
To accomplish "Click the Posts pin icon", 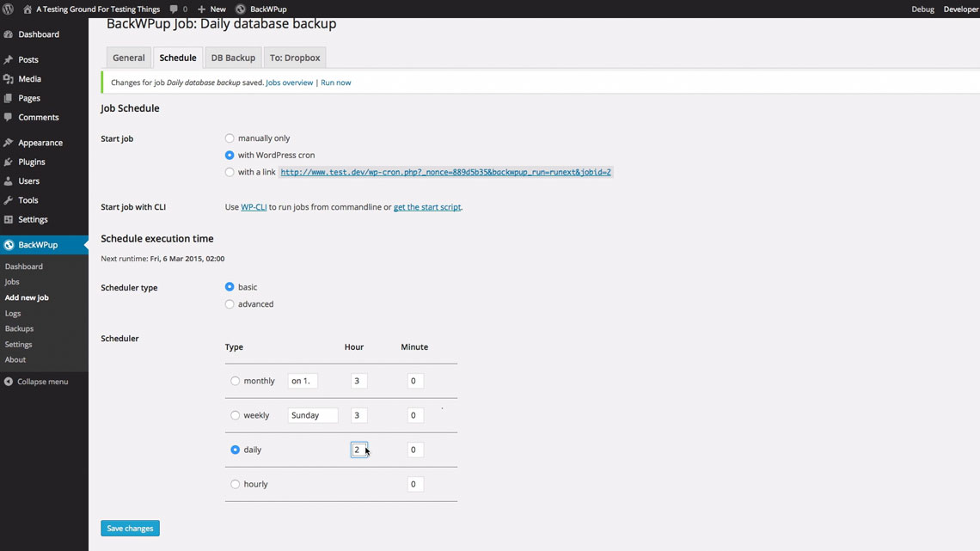I will point(8,59).
